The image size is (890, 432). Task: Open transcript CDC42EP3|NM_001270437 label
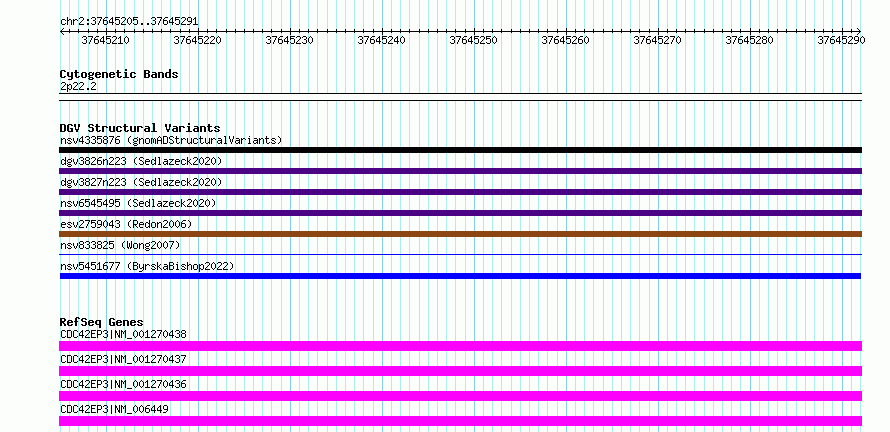[123, 359]
